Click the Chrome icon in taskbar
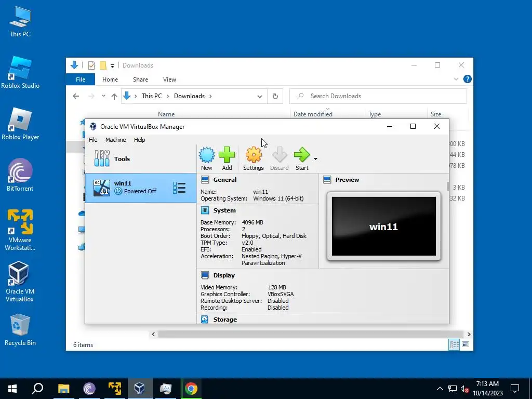The height and width of the screenshot is (399, 532). 191,389
